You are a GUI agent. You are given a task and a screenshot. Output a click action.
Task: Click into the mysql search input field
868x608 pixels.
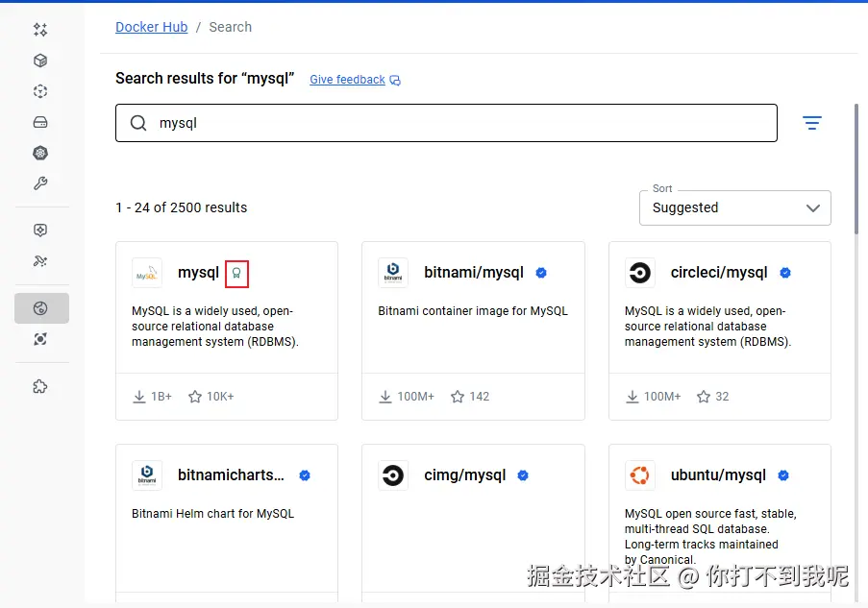click(x=446, y=123)
